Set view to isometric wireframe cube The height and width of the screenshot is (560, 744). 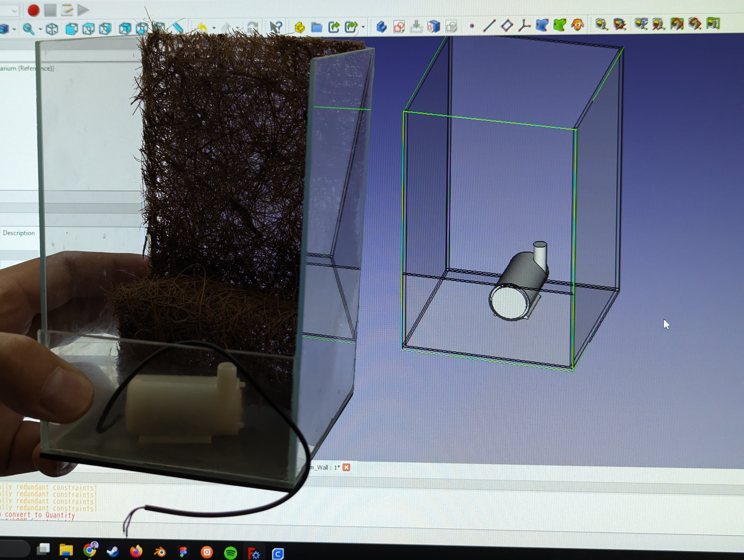(52, 29)
